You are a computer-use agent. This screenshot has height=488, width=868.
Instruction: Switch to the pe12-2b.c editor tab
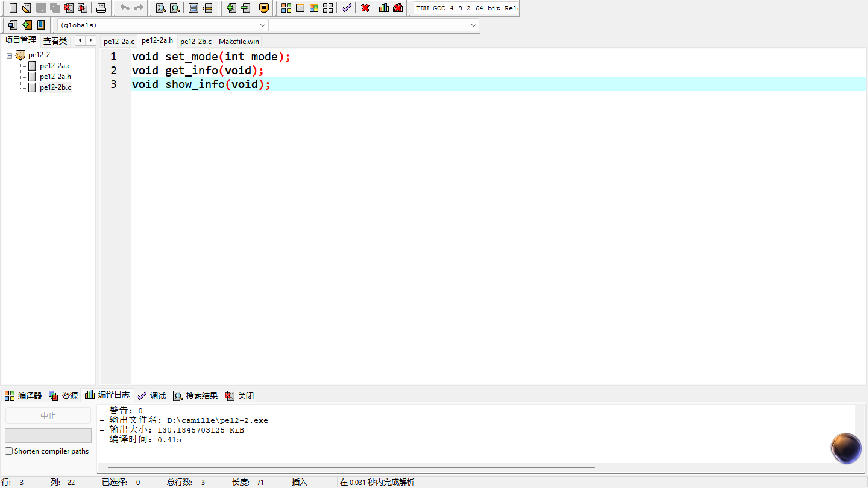point(196,42)
